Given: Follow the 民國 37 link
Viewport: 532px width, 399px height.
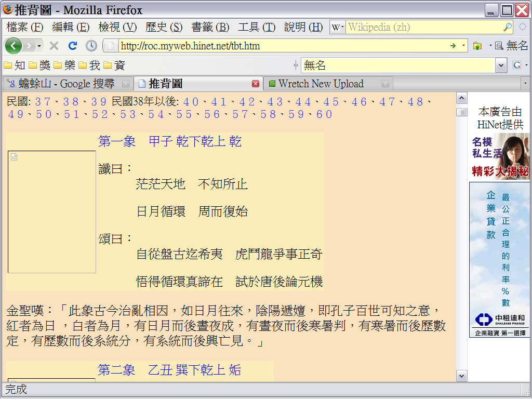Looking at the screenshot, I should point(43,101).
